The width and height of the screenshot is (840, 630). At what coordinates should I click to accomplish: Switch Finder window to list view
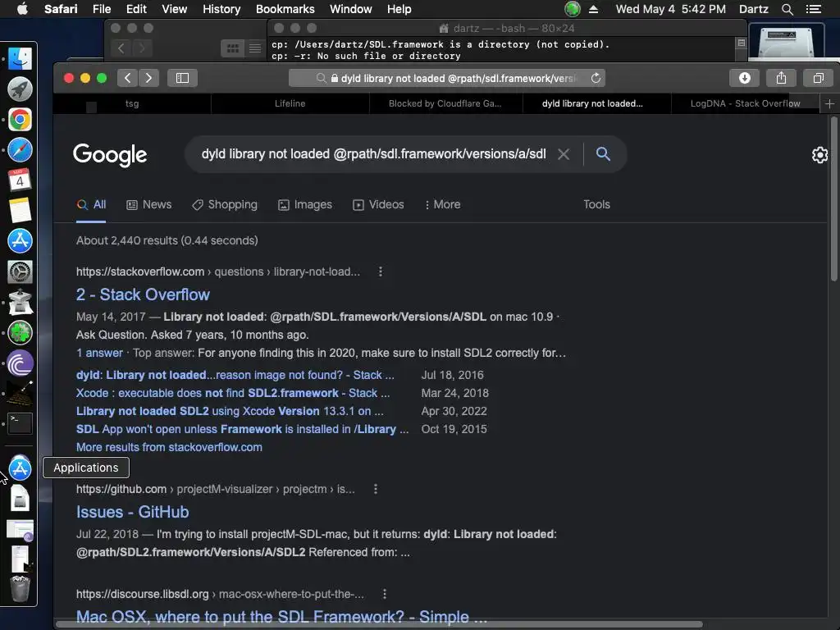coord(255,48)
